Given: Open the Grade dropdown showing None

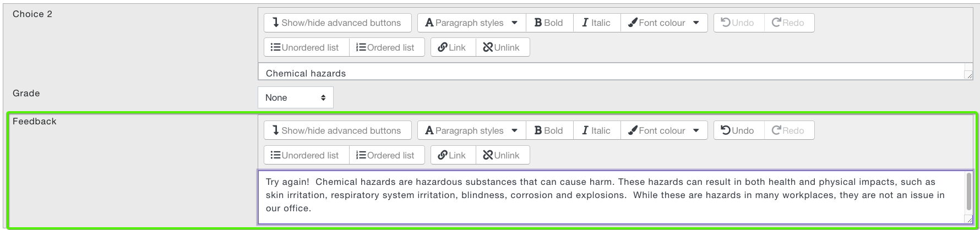Looking at the screenshot, I should click(295, 97).
